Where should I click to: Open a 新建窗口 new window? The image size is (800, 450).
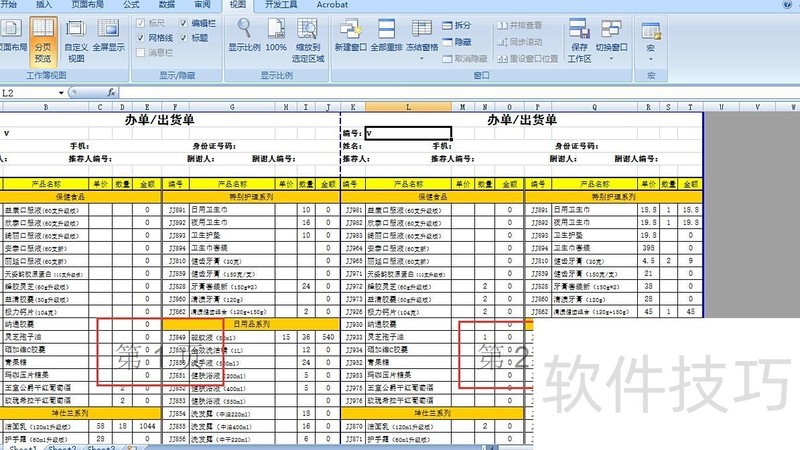(351, 36)
